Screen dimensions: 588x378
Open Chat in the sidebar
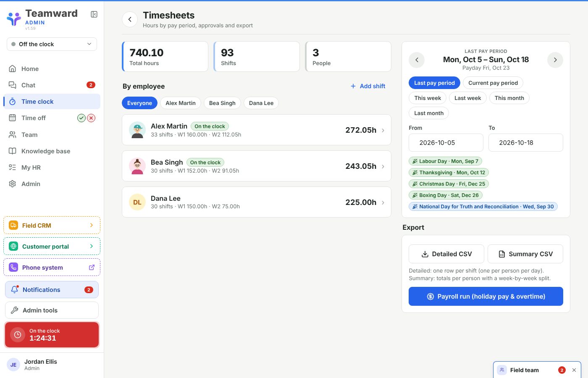pos(52,85)
